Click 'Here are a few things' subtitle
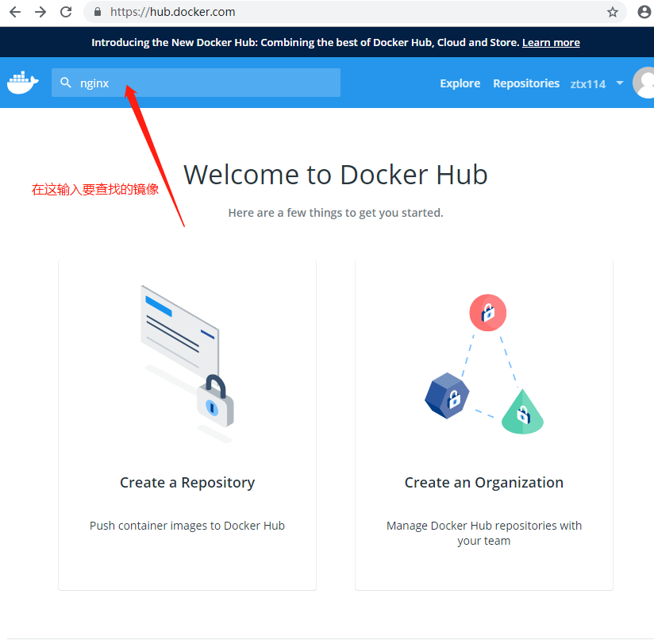 tap(336, 213)
